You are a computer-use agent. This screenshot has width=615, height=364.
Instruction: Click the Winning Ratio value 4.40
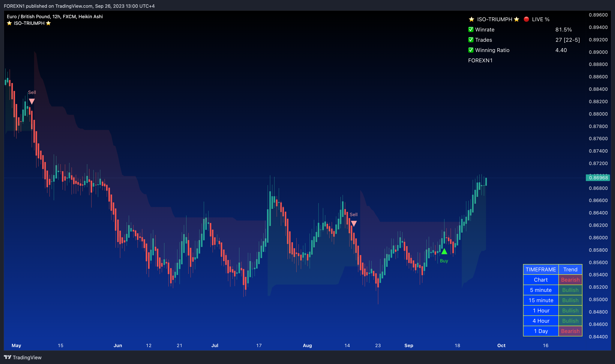(x=561, y=50)
